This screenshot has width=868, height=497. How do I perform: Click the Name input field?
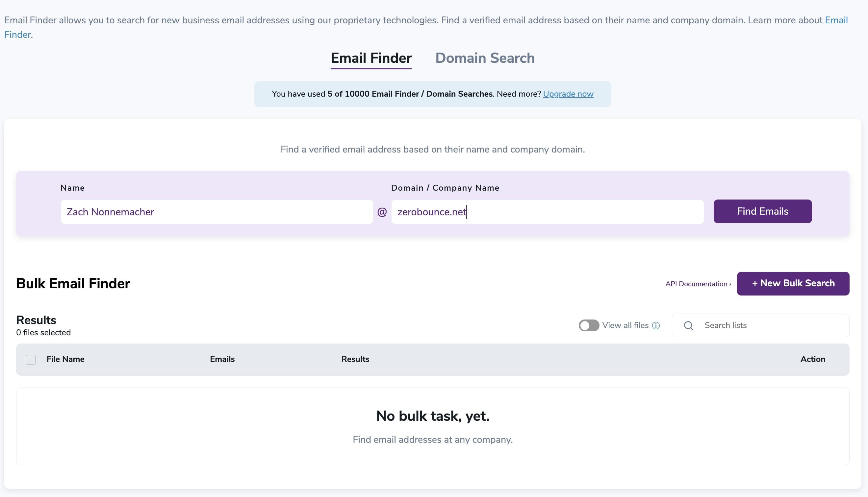(217, 212)
